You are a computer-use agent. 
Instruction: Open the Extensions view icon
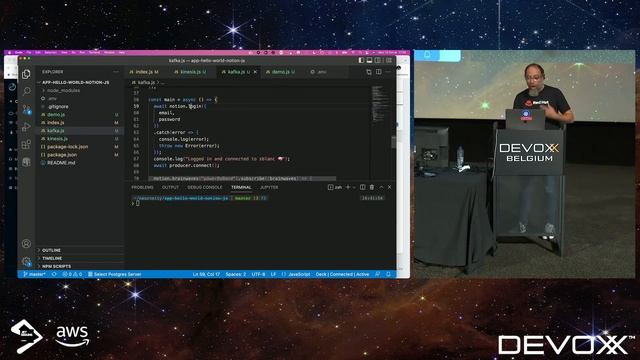click(x=26, y=144)
